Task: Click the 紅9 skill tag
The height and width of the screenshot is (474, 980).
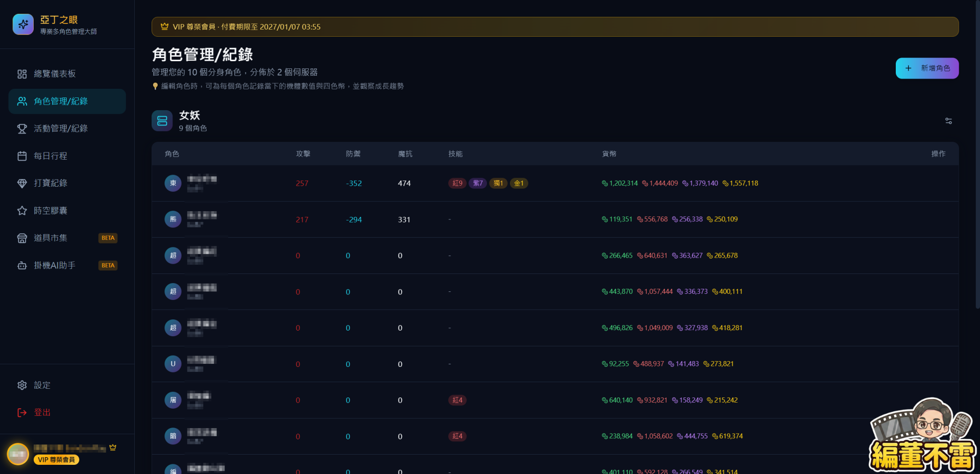Action: (x=457, y=183)
